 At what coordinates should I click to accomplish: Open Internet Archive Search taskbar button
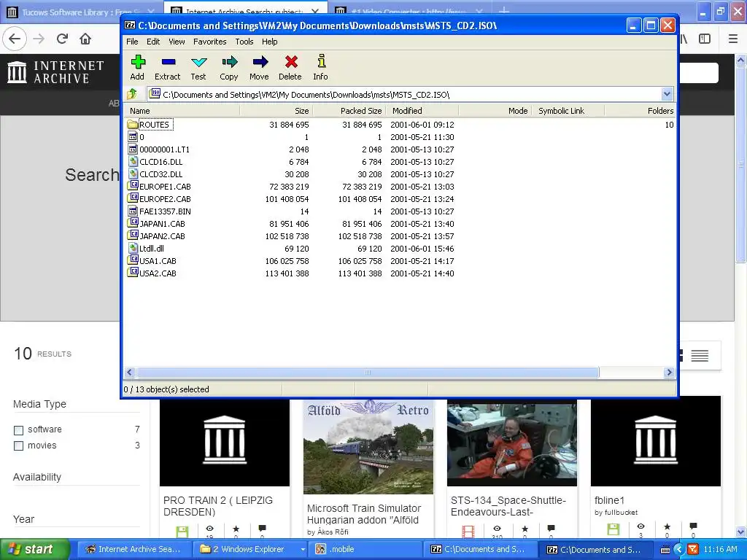click(x=134, y=550)
